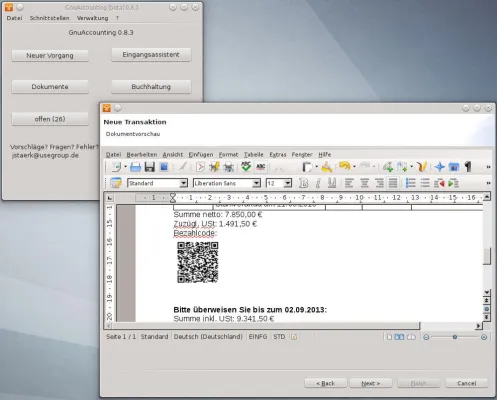The image size is (497, 400).
Task: Open the Navigator star icon
Action: click(439, 167)
